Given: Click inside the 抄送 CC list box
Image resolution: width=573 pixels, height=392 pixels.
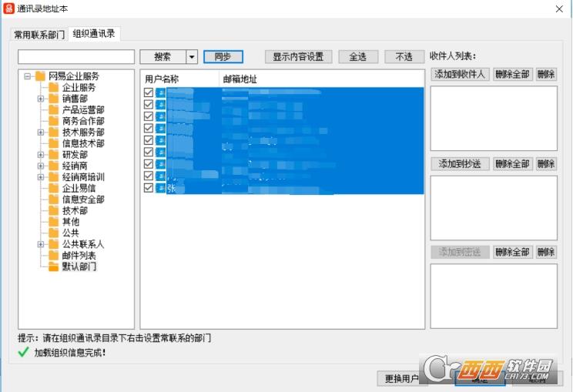Looking at the screenshot, I should 494,208.
